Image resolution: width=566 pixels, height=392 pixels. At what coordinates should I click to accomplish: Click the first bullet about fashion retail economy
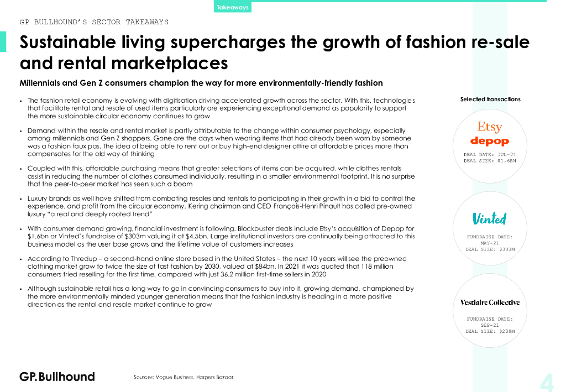click(x=221, y=108)
